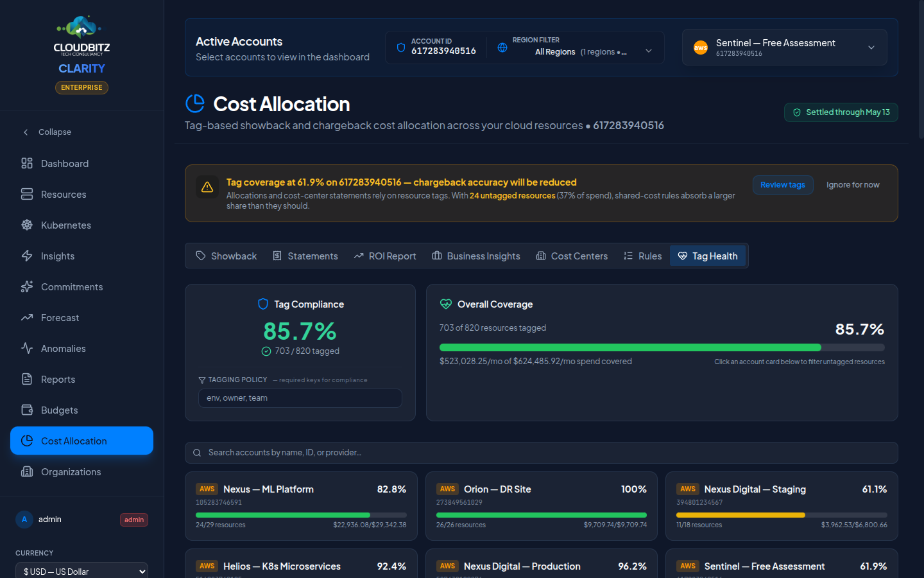Click the Dashboard grid icon
The image size is (924, 578).
27,163
